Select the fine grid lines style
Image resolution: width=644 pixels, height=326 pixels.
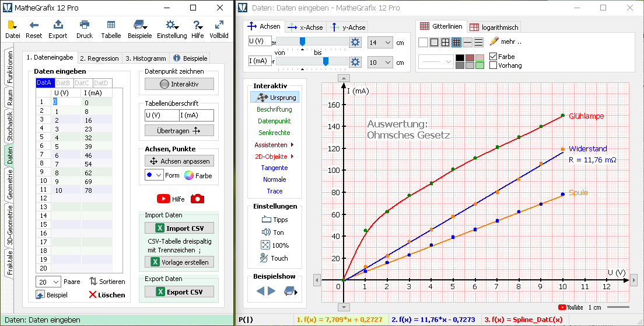456,42
